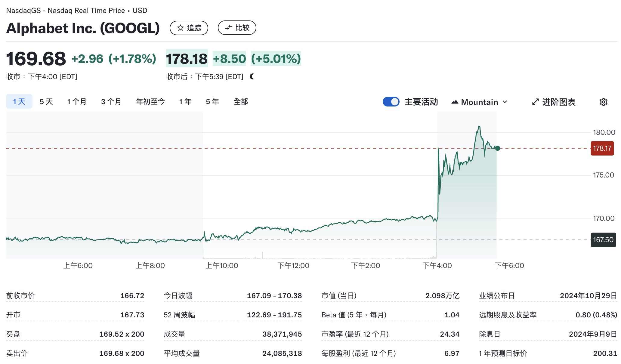
Task: Click the star icon in the 追踪 button
Action: [181, 28]
